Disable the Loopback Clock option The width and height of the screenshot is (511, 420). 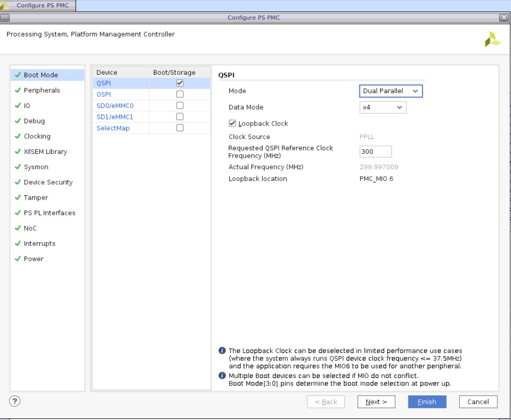coord(233,123)
